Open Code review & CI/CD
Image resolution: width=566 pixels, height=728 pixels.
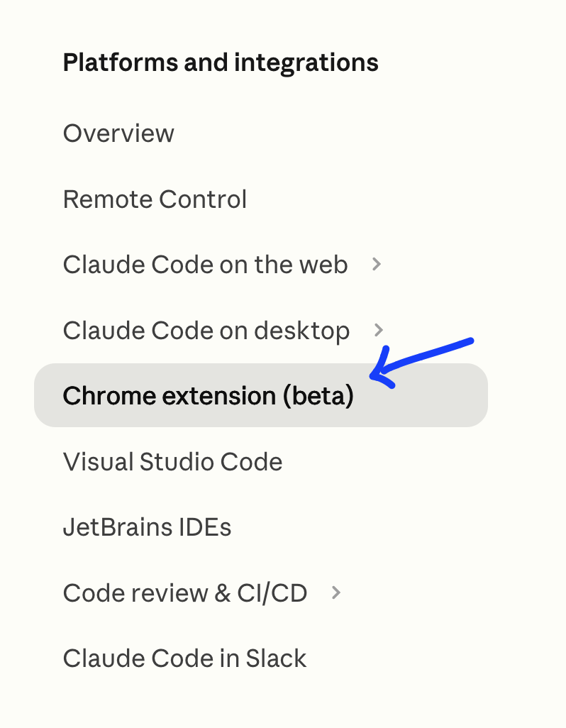184,593
